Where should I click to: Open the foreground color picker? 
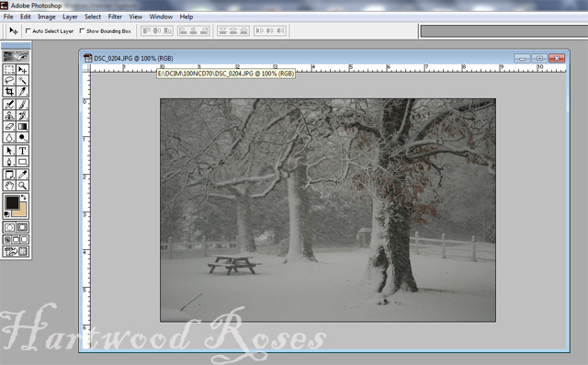coord(12,203)
